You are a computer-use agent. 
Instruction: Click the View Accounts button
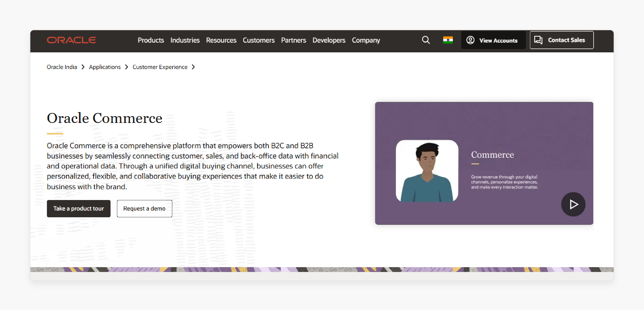[493, 40]
